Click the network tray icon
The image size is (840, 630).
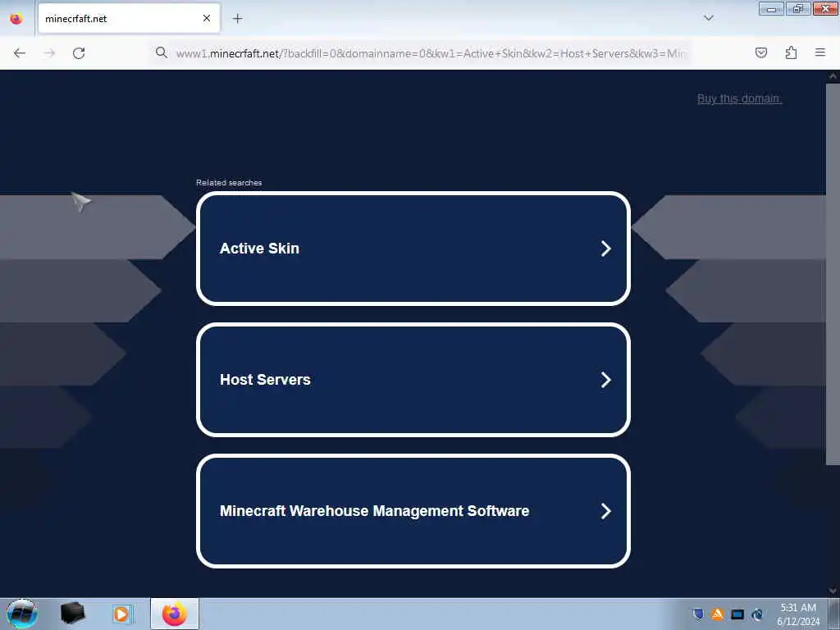coord(757,614)
